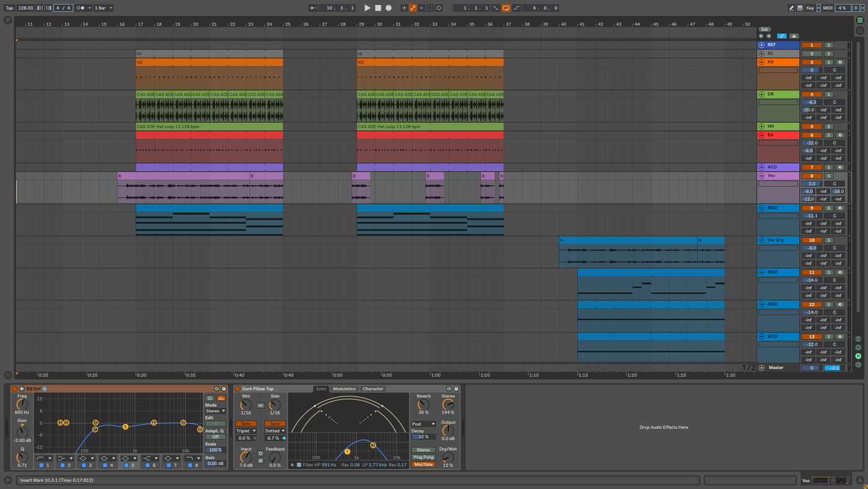Click the Set locator button
Viewport: 868px width, 489px height.
pyautogui.click(x=764, y=29)
